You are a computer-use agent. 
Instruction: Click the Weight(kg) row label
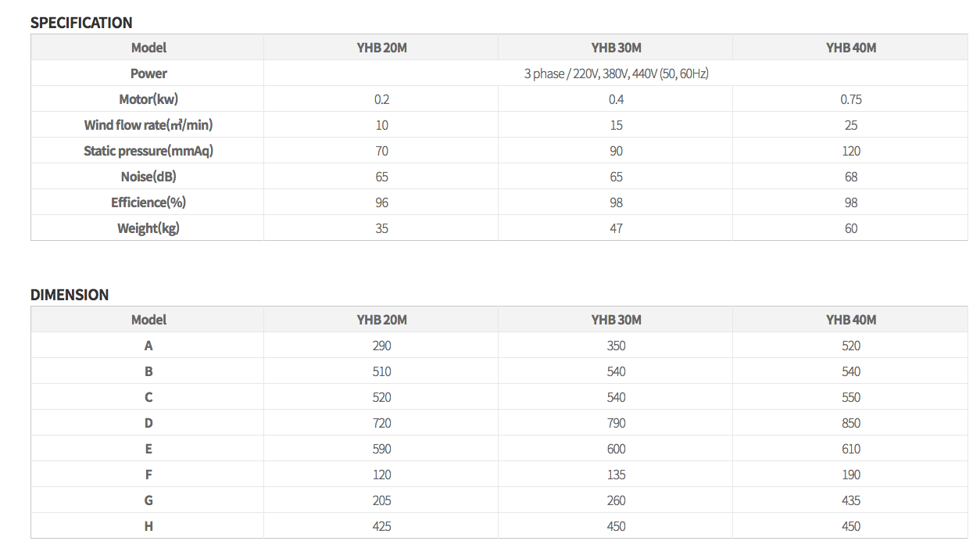coord(148,228)
